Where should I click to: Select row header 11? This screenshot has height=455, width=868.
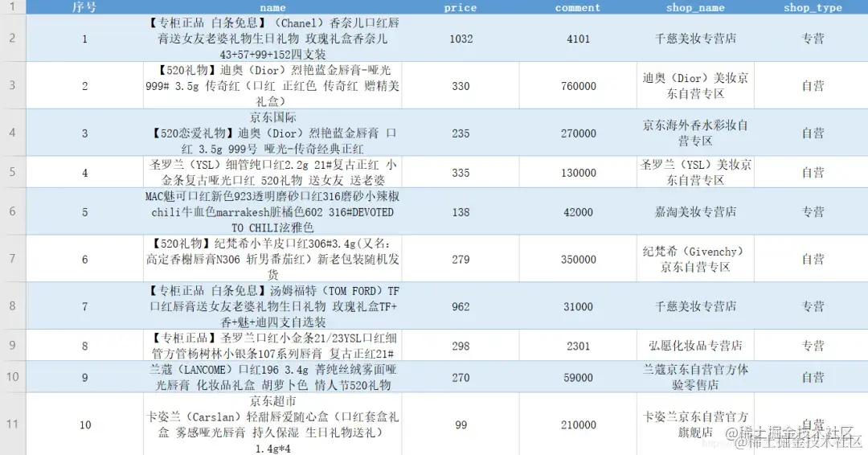click(x=13, y=424)
